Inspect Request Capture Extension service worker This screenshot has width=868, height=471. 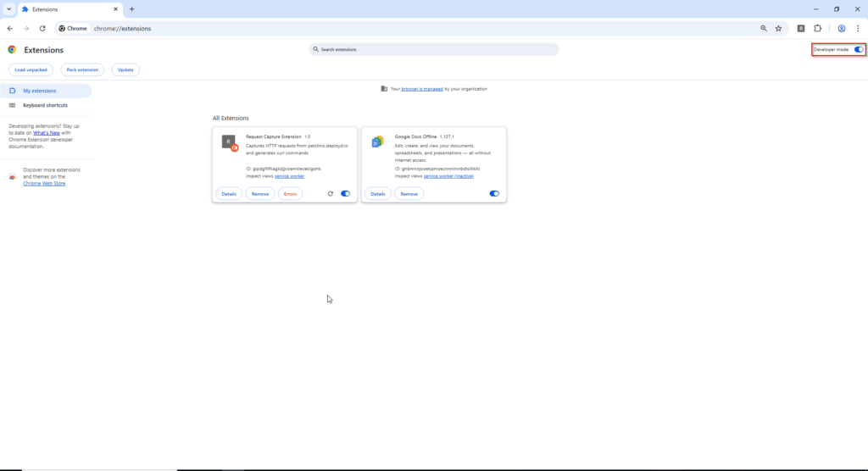point(290,176)
